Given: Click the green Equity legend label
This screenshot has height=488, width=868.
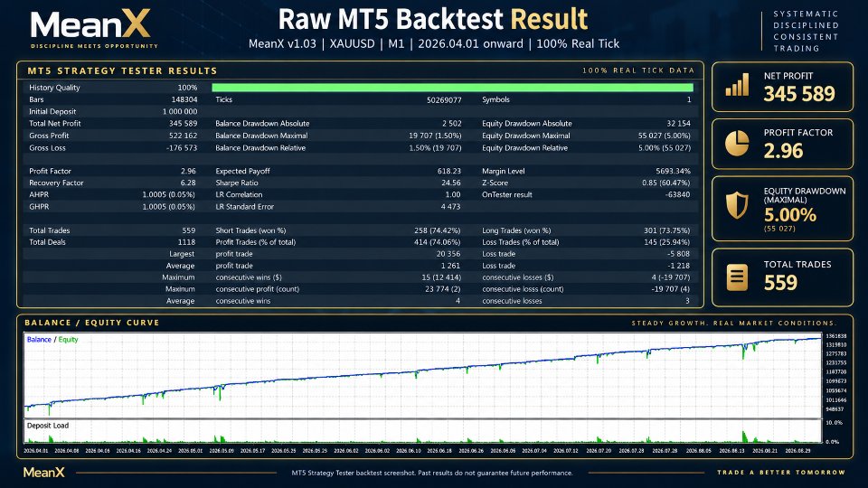Looking at the screenshot, I should pyautogui.click(x=68, y=340).
